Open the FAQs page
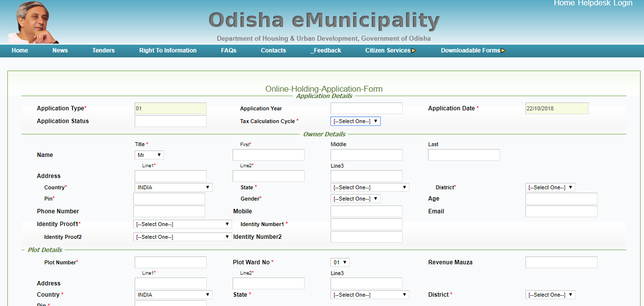This screenshot has height=306, width=644. pos(228,50)
